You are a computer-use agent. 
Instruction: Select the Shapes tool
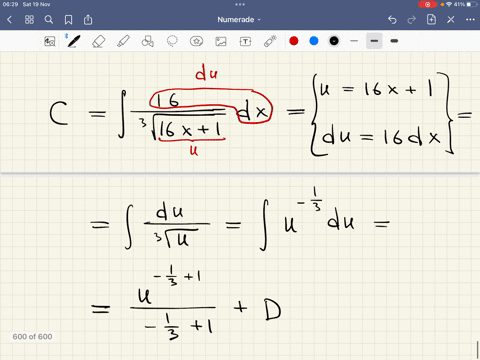147,41
